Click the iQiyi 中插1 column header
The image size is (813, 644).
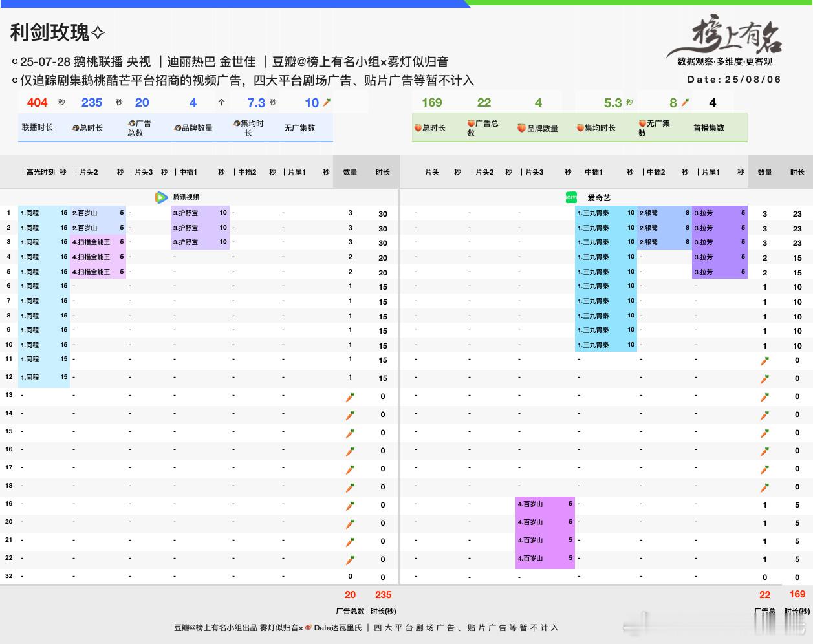[x=593, y=172]
